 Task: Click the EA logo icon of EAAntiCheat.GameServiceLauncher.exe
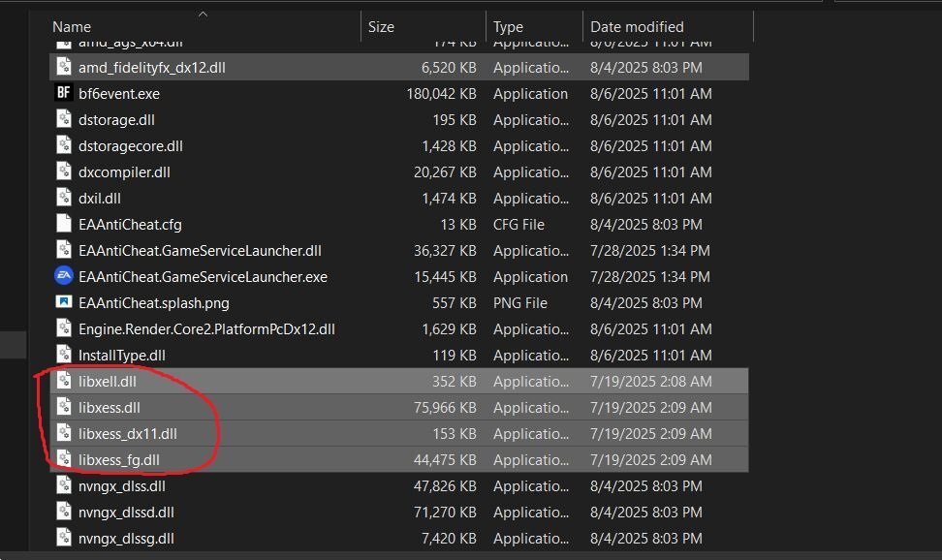tap(64, 276)
